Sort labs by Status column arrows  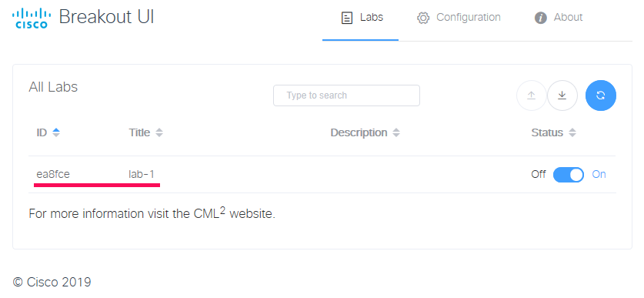(572, 132)
